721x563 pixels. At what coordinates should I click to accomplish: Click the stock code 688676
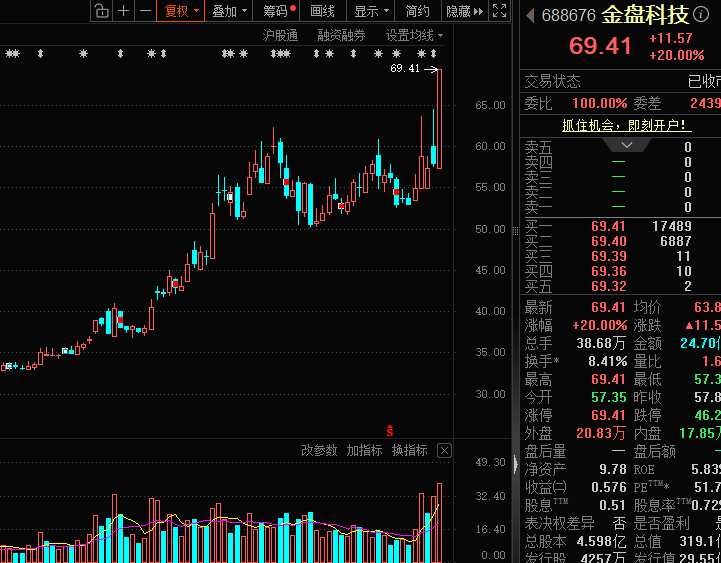click(x=568, y=16)
